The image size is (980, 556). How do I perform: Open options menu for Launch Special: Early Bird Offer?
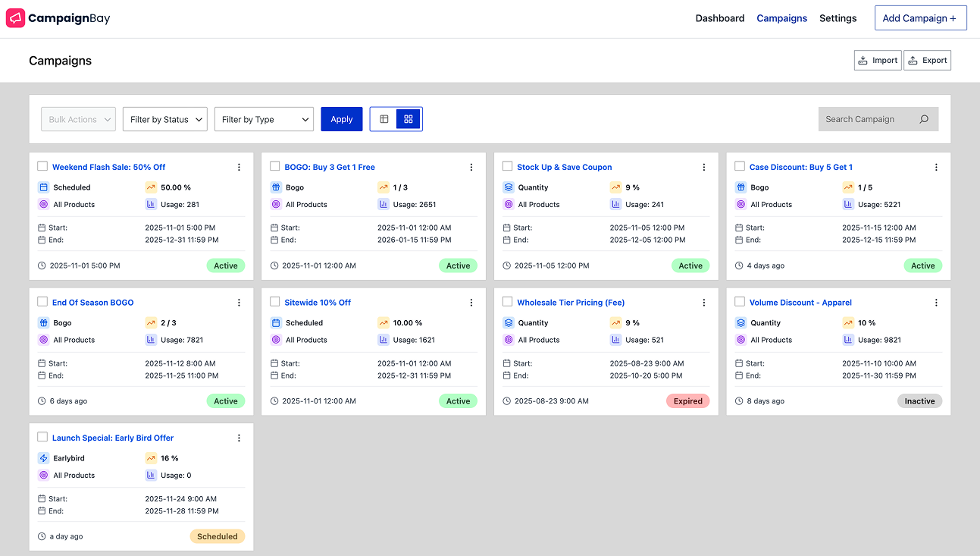click(x=239, y=437)
